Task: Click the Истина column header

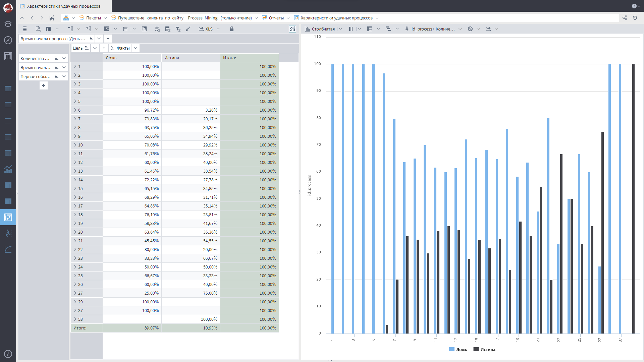Action: click(191, 58)
